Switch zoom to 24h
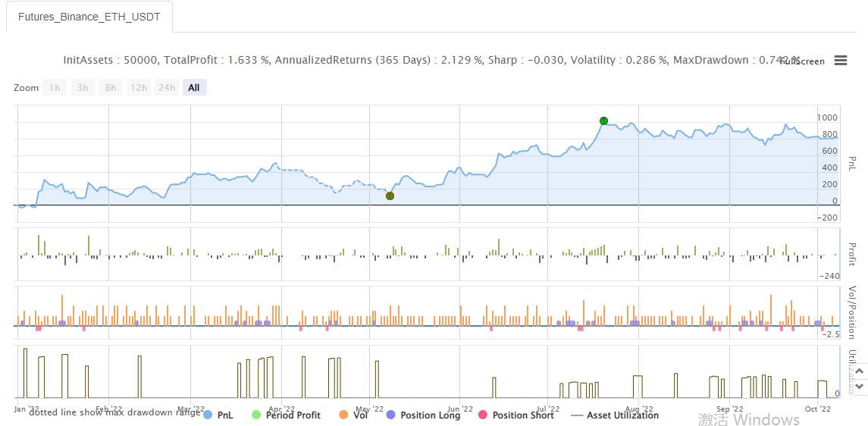The height and width of the screenshot is (426, 868). (166, 88)
